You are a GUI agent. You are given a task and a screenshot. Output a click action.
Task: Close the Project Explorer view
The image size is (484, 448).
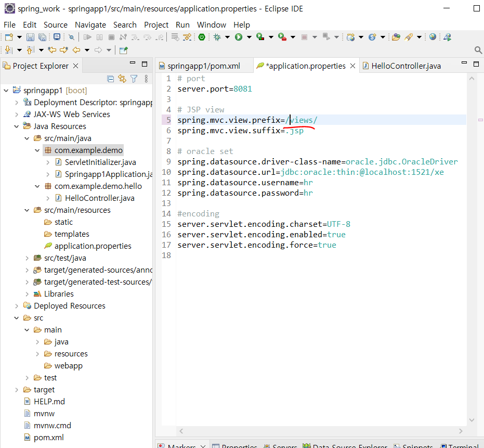click(x=75, y=66)
